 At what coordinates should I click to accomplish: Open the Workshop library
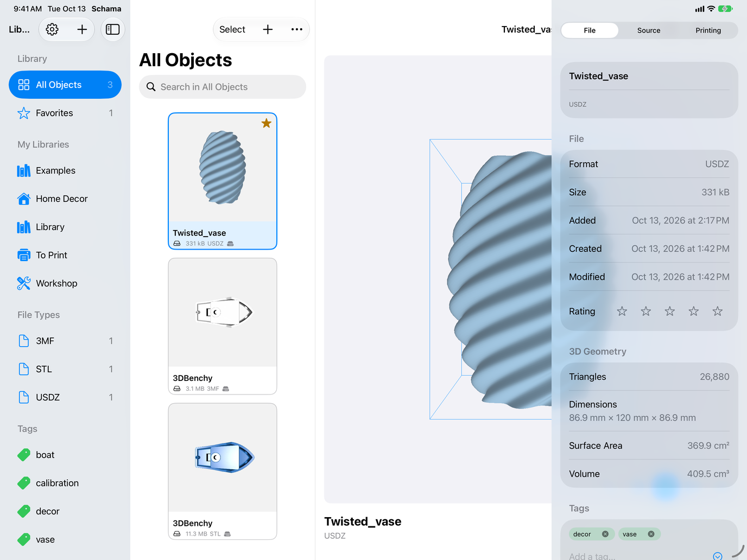coord(65,283)
